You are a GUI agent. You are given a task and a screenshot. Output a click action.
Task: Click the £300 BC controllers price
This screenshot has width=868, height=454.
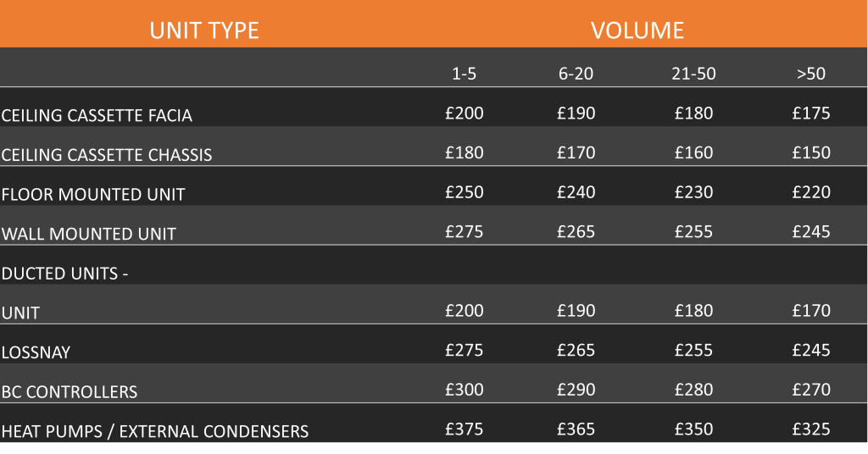pos(465,390)
